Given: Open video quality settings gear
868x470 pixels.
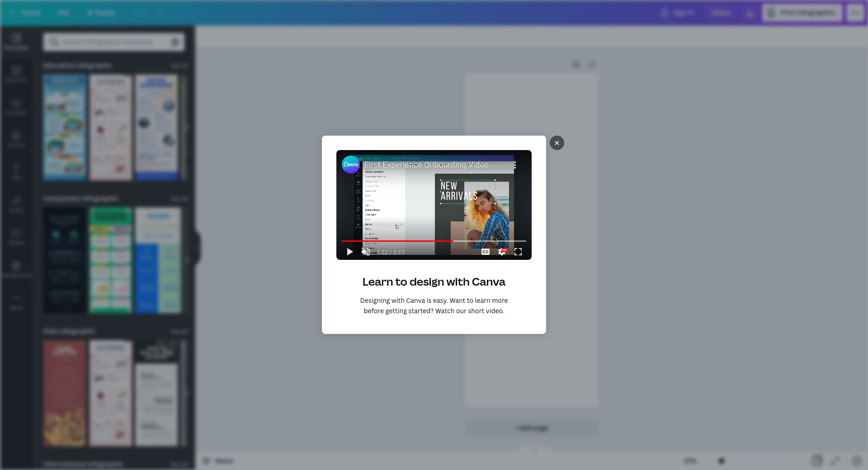Looking at the screenshot, I should pyautogui.click(x=502, y=252).
